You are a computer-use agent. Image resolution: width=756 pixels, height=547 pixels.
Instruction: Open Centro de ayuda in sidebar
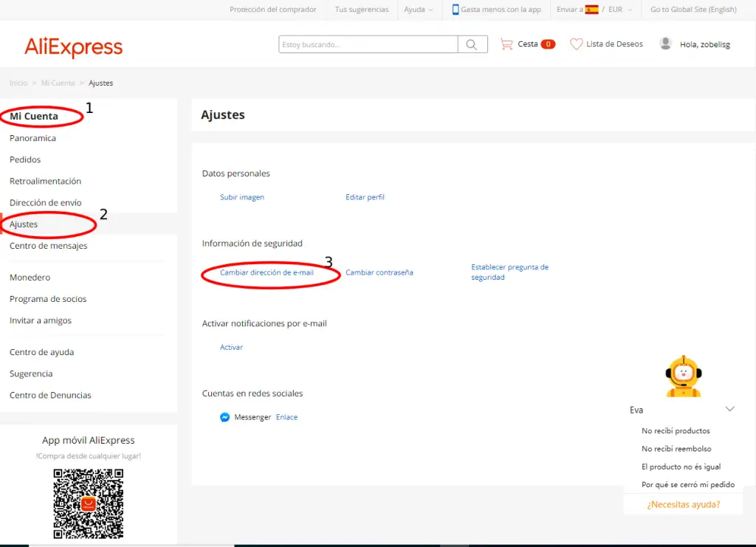(41, 352)
